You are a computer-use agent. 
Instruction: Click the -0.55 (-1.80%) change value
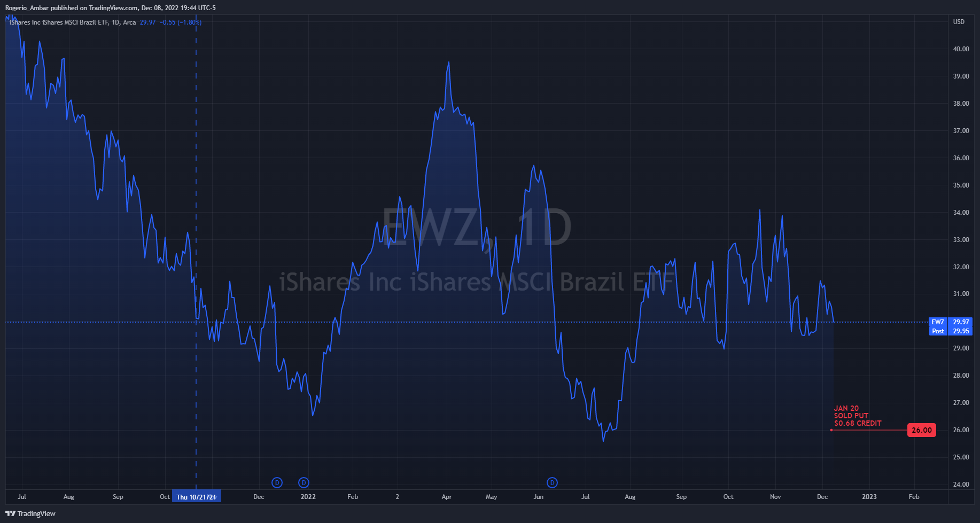pyautogui.click(x=181, y=22)
